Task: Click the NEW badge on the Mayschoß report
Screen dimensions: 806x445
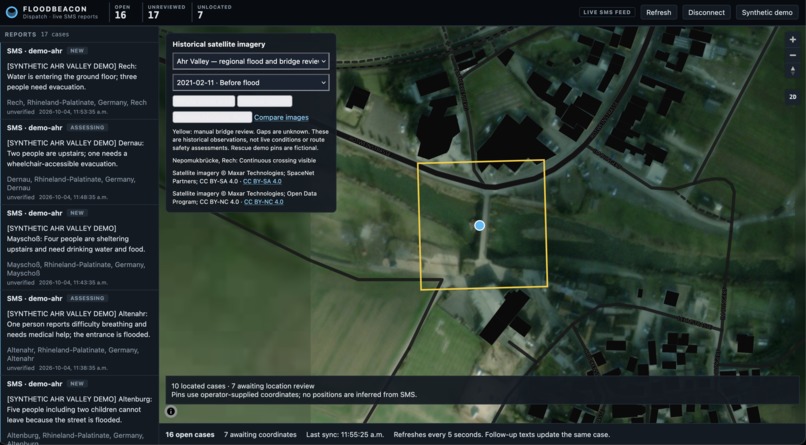Action: [77, 213]
